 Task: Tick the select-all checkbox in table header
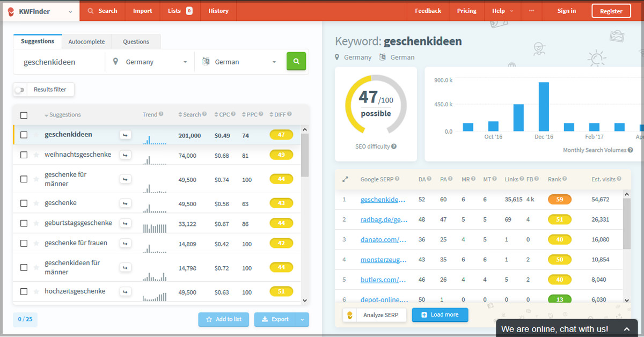pos(24,115)
